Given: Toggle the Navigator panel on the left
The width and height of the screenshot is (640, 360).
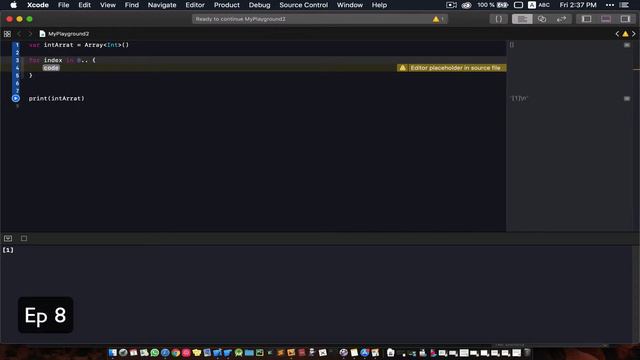Looking at the screenshot, I should [586, 19].
